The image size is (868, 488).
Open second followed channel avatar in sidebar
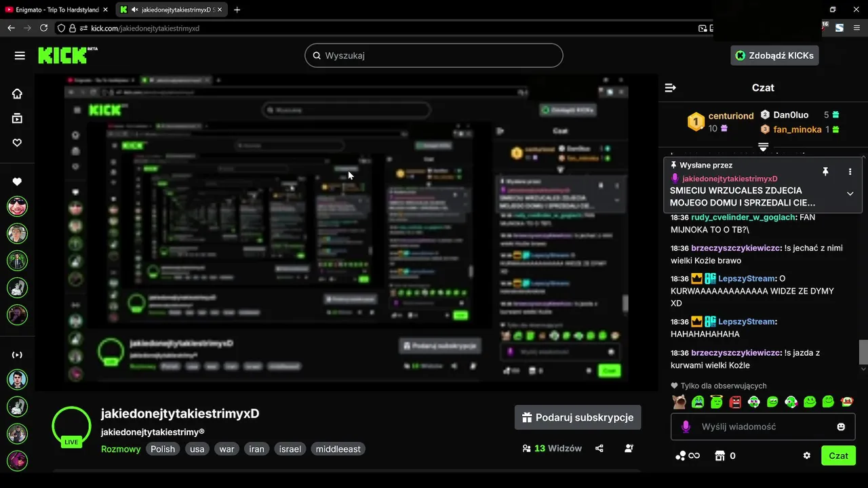click(x=17, y=233)
